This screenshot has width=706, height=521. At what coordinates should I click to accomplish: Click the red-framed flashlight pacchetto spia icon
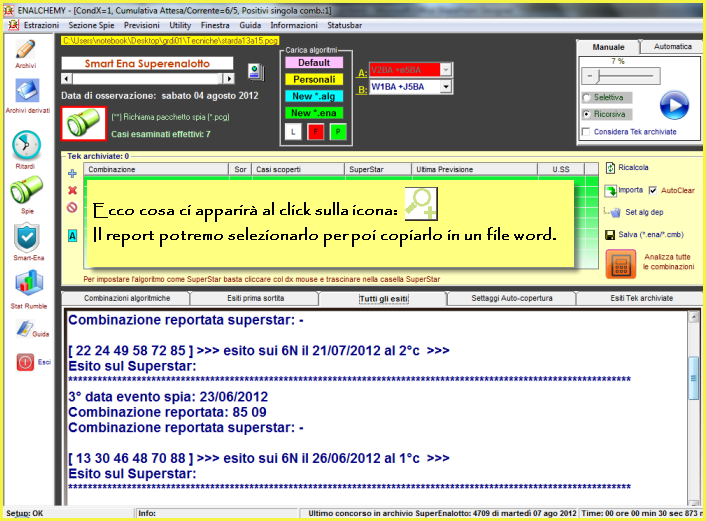pyautogui.click(x=84, y=123)
